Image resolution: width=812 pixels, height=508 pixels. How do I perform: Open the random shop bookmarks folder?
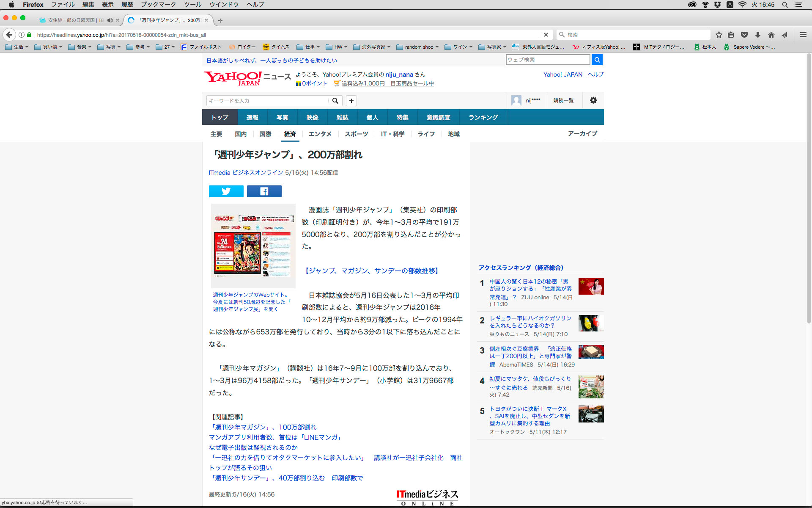pyautogui.click(x=417, y=47)
